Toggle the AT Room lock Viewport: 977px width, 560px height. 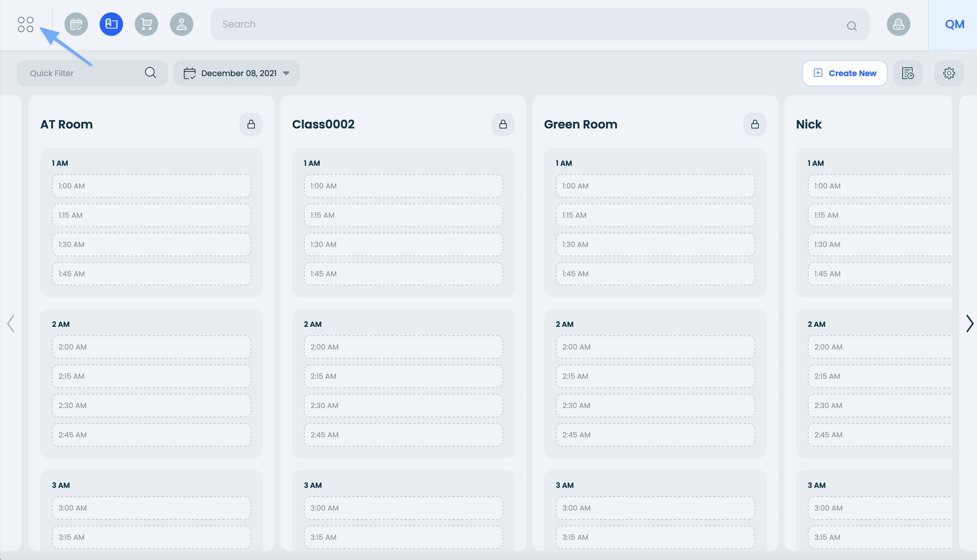(251, 124)
